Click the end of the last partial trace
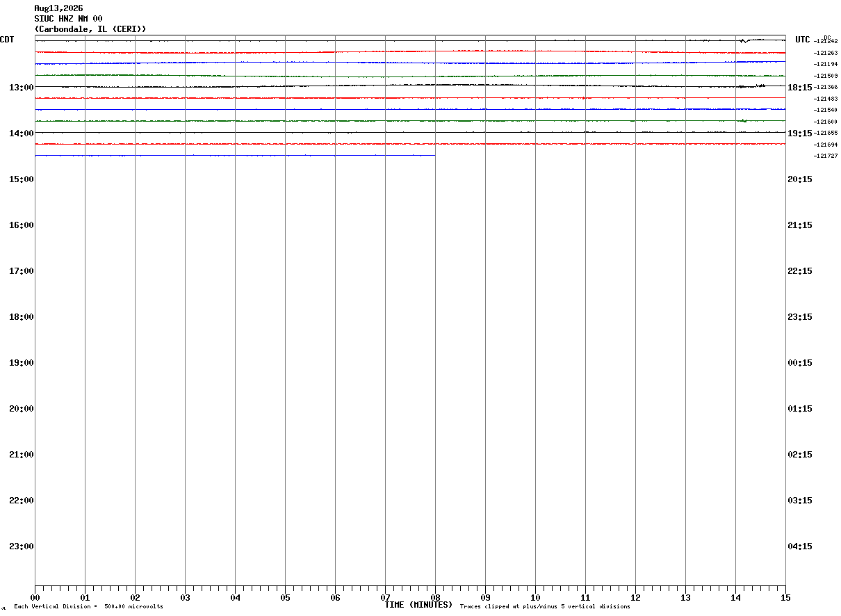This screenshot has height=616, width=841. click(434, 156)
